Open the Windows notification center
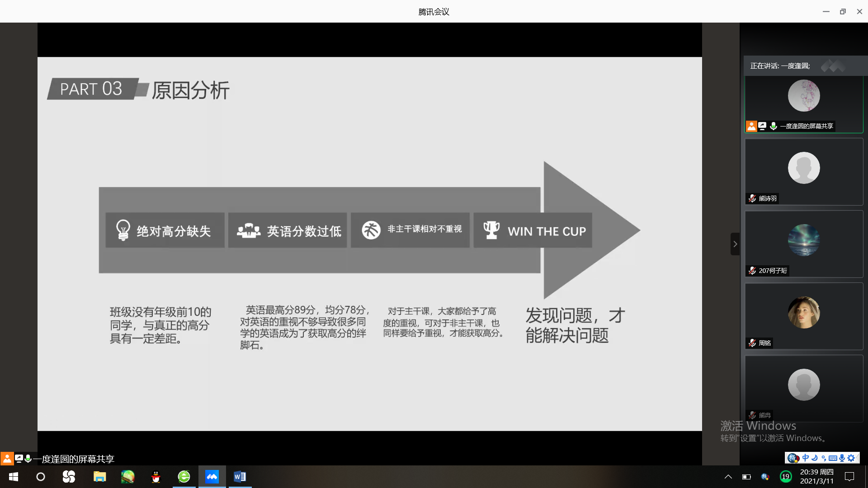The width and height of the screenshot is (868, 488). point(849,477)
